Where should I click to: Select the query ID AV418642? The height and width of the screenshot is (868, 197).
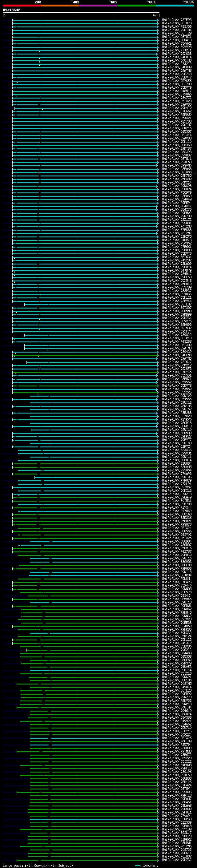pyautogui.click(x=11, y=10)
